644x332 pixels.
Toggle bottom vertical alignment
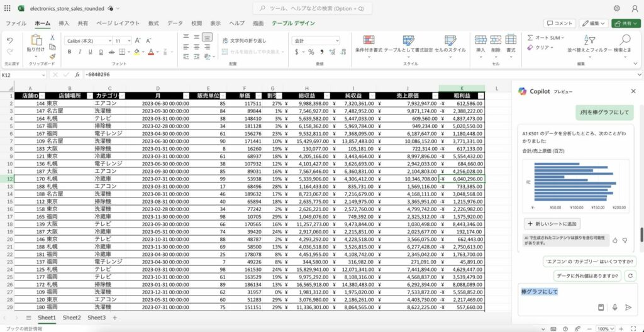(207, 37)
